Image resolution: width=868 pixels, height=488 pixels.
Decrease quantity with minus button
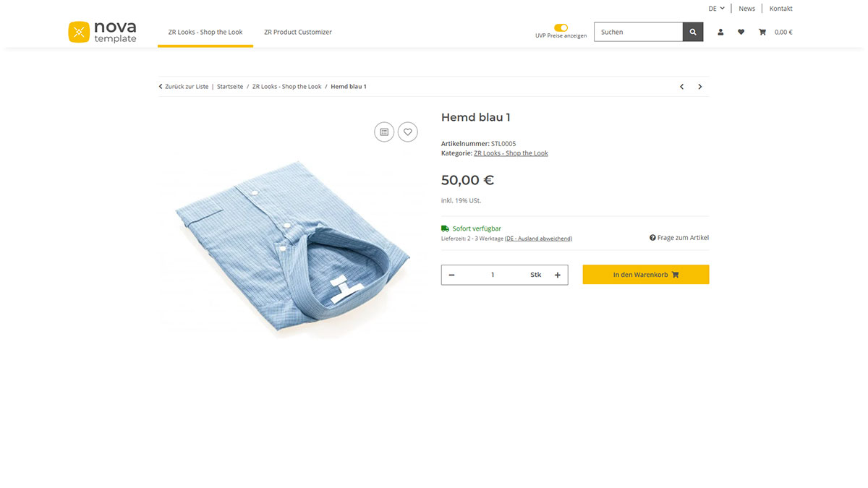[452, 275]
